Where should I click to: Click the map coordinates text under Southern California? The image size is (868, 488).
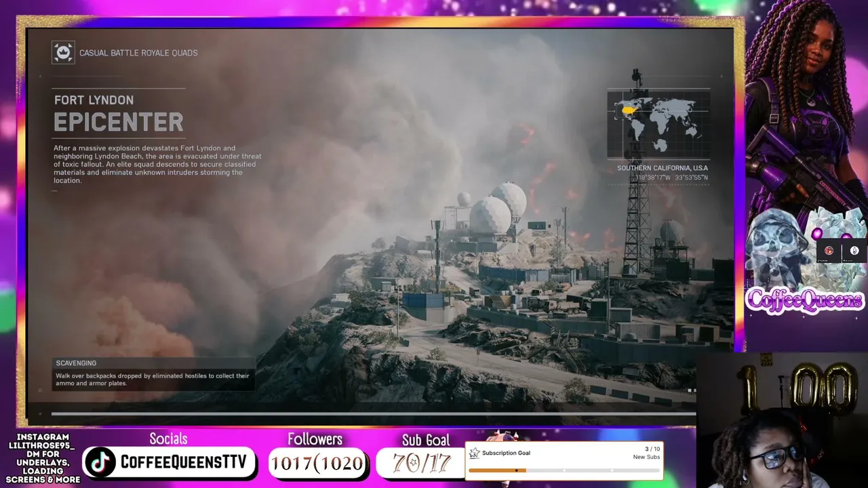tap(671, 178)
